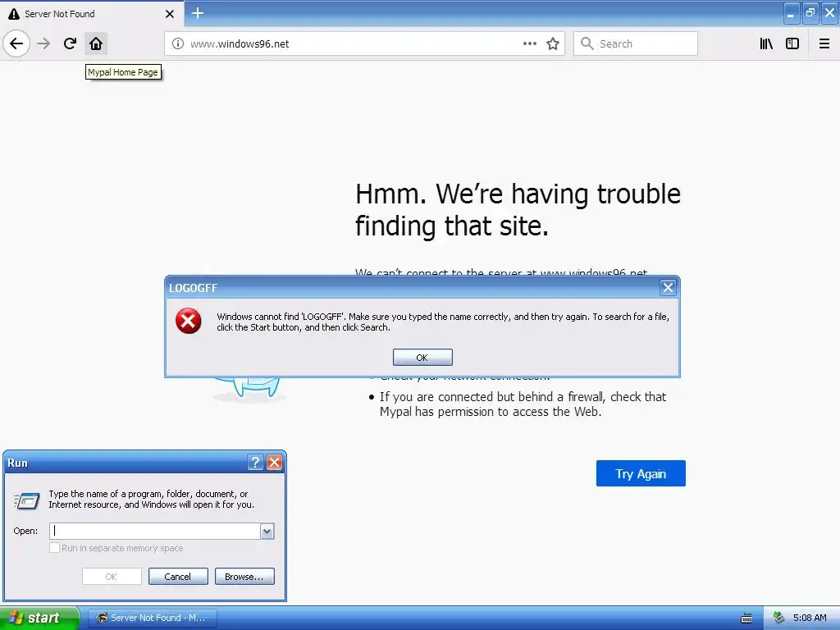Focus the browser Search field
The height and width of the screenshot is (630, 840).
click(x=636, y=43)
